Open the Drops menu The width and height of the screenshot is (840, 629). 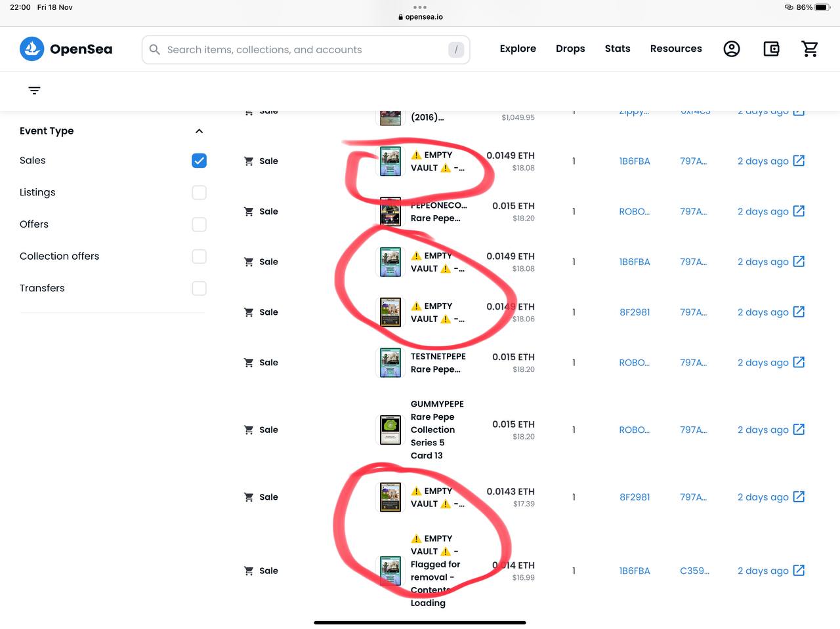tap(570, 49)
